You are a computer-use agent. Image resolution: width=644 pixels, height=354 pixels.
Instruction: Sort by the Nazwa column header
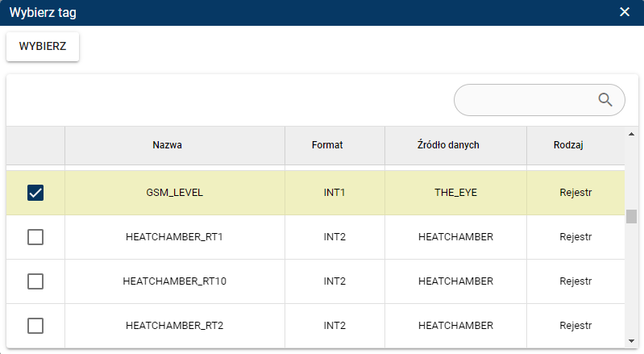[x=167, y=145]
